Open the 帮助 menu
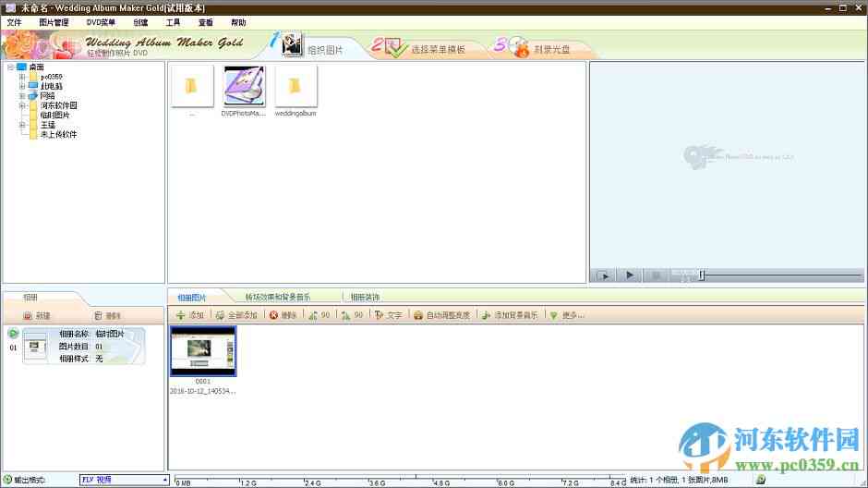The height and width of the screenshot is (488, 868). pyautogui.click(x=238, y=23)
